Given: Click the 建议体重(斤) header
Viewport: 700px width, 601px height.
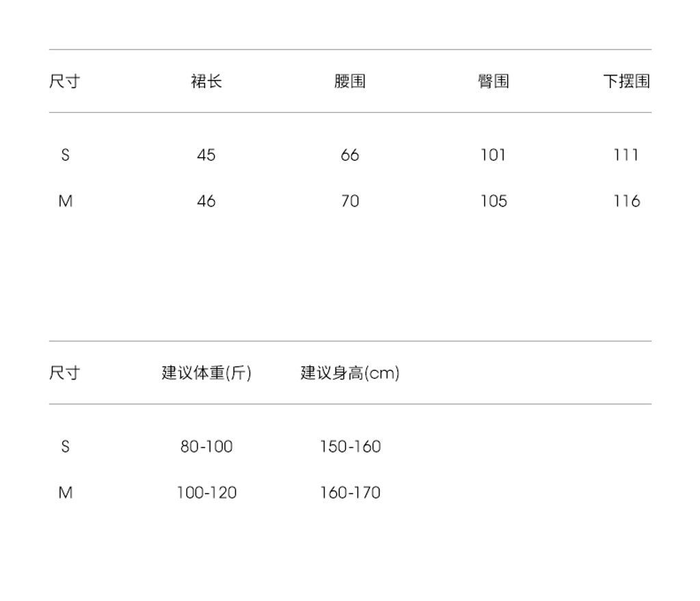Looking at the screenshot, I should (x=206, y=373).
